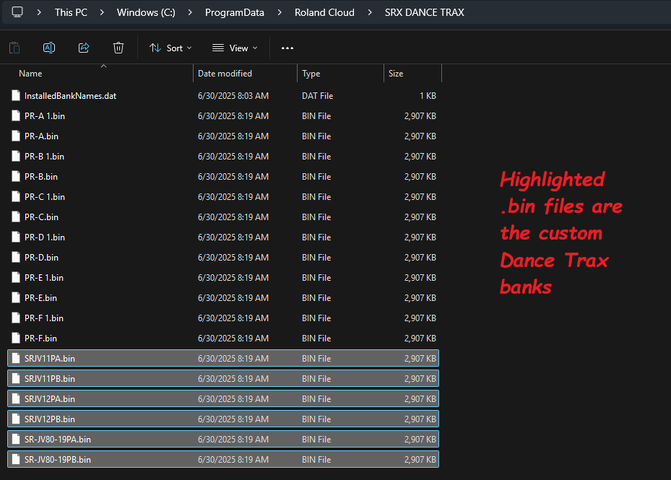The height and width of the screenshot is (480, 671).
Task: Click file icon of PR-C 1.bin
Action: [16, 196]
